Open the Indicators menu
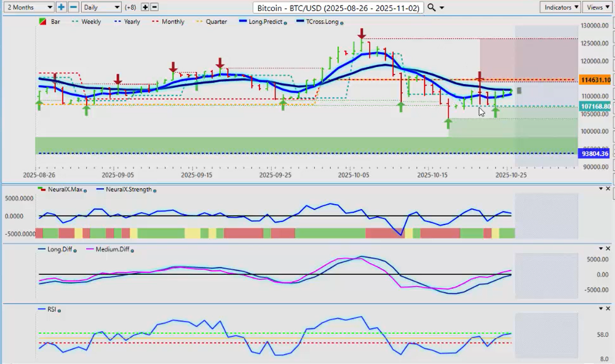Screen dimensions: 615x364 tap(560, 7)
